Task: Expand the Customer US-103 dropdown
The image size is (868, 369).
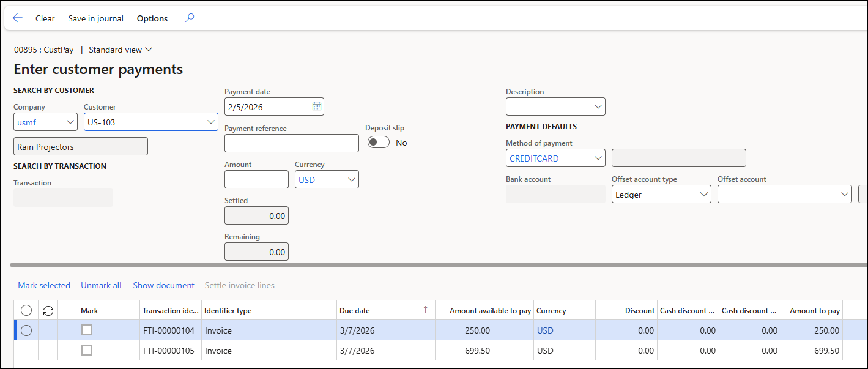Action: [x=211, y=122]
